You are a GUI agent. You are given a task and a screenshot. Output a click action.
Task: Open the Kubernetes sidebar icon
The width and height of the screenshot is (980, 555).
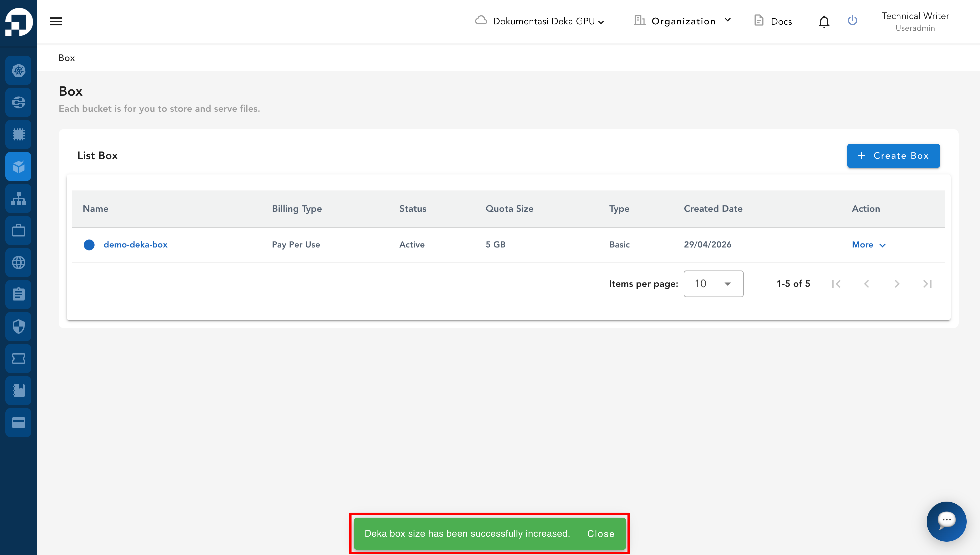pyautogui.click(x=18, y=70)
